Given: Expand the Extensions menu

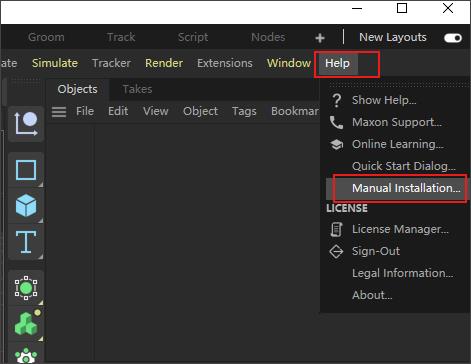Looking at the screenshot, I should [225, 63].
